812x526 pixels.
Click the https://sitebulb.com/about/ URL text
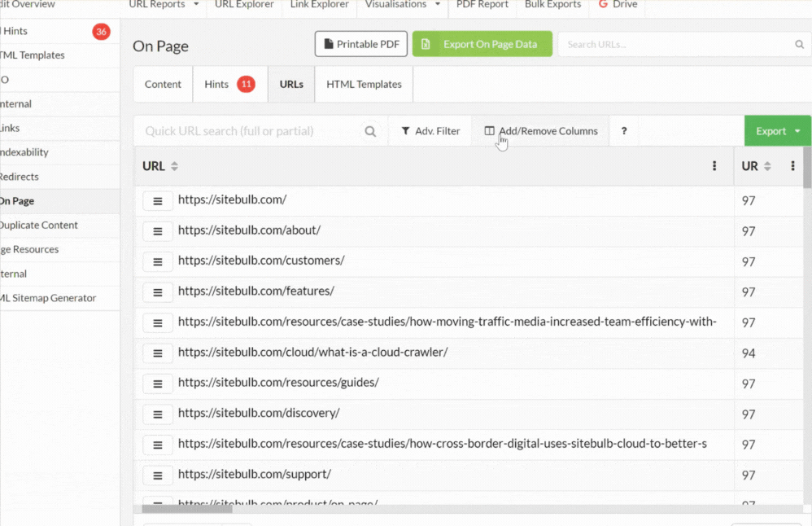[x=249, y=230]
